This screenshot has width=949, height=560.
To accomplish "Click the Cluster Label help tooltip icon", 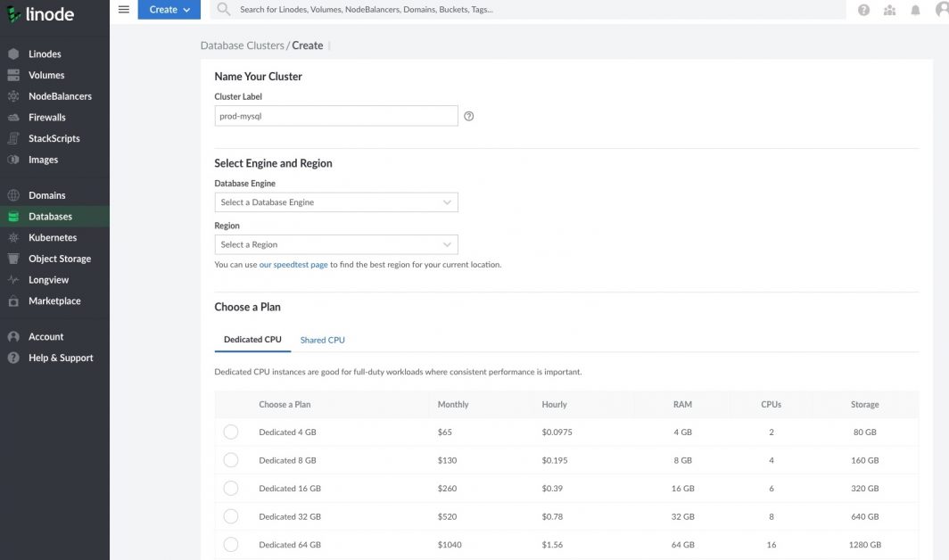I will (469, 116).
